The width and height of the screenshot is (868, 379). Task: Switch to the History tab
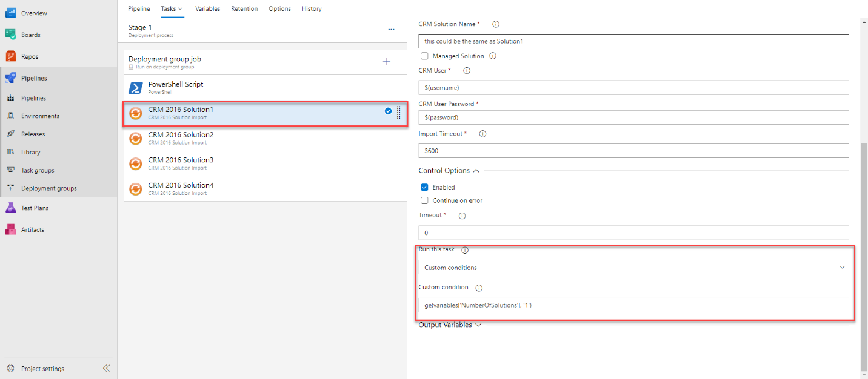pos(312,8)
